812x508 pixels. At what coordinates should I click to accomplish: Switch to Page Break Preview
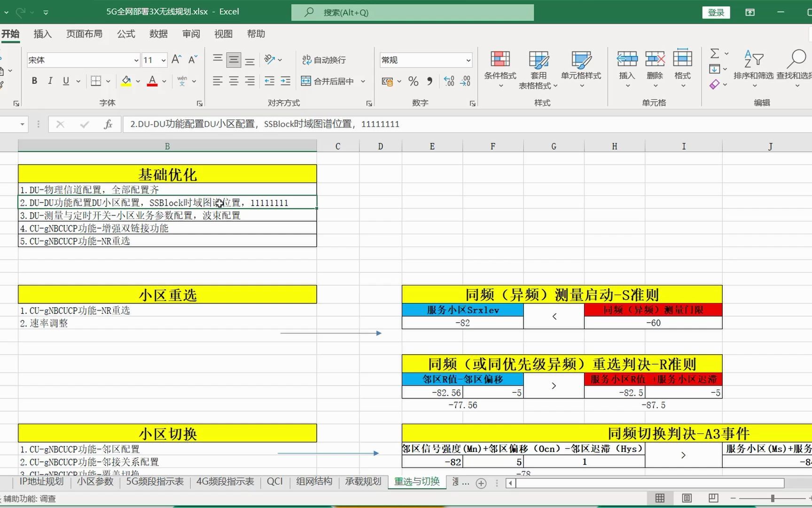[713, 498]
